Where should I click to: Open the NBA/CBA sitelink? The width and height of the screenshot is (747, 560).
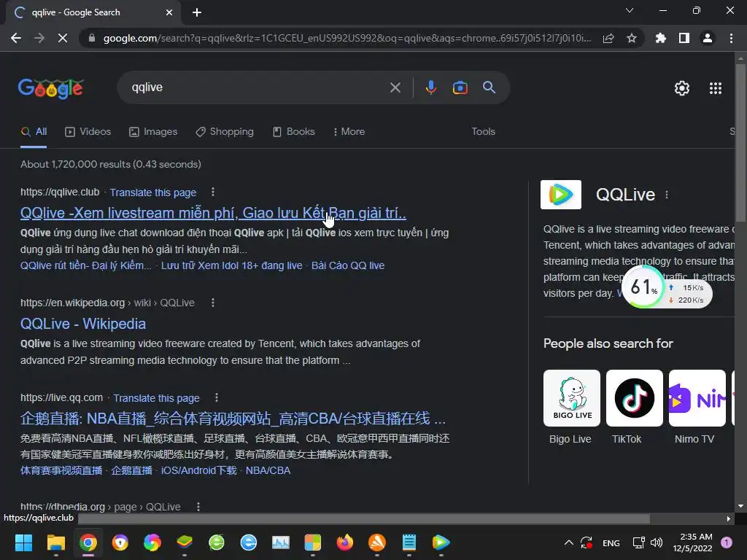[x=268, y=470]
